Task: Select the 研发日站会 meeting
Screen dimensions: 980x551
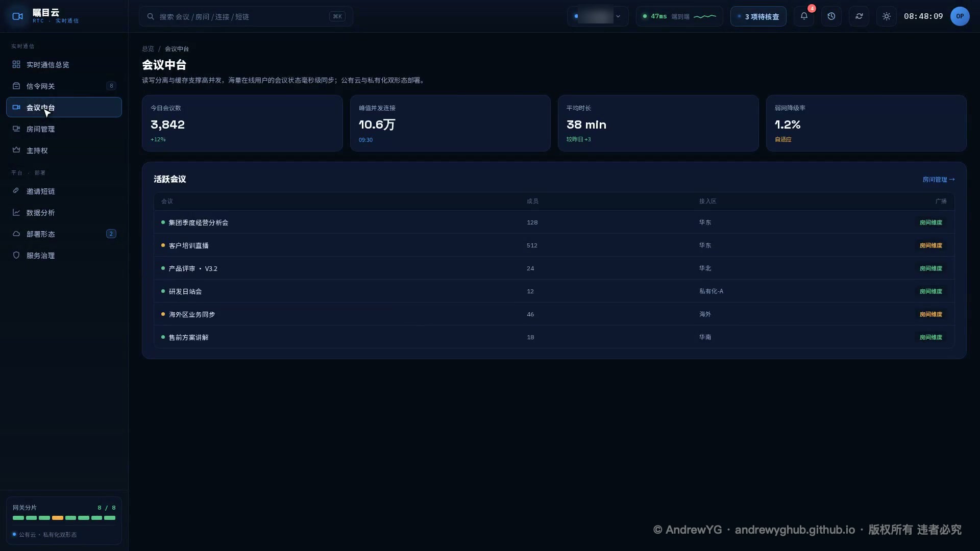Action: coord(554,291)
